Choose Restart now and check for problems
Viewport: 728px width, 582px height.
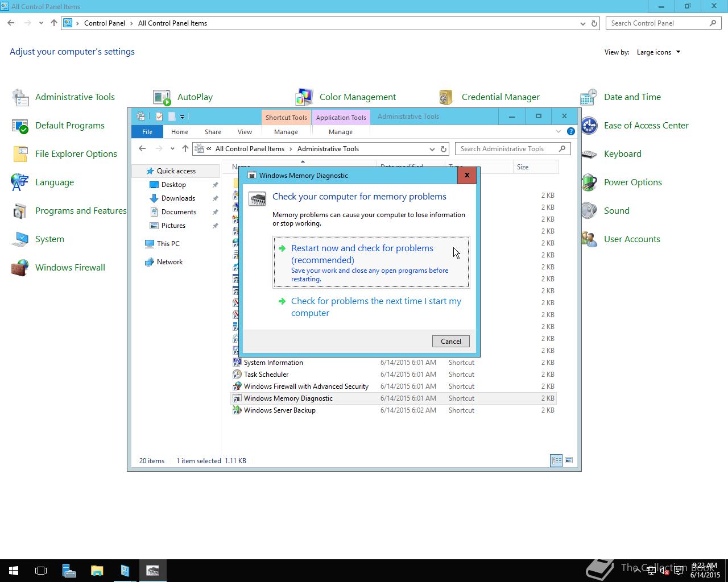click(x=371, y=263)
